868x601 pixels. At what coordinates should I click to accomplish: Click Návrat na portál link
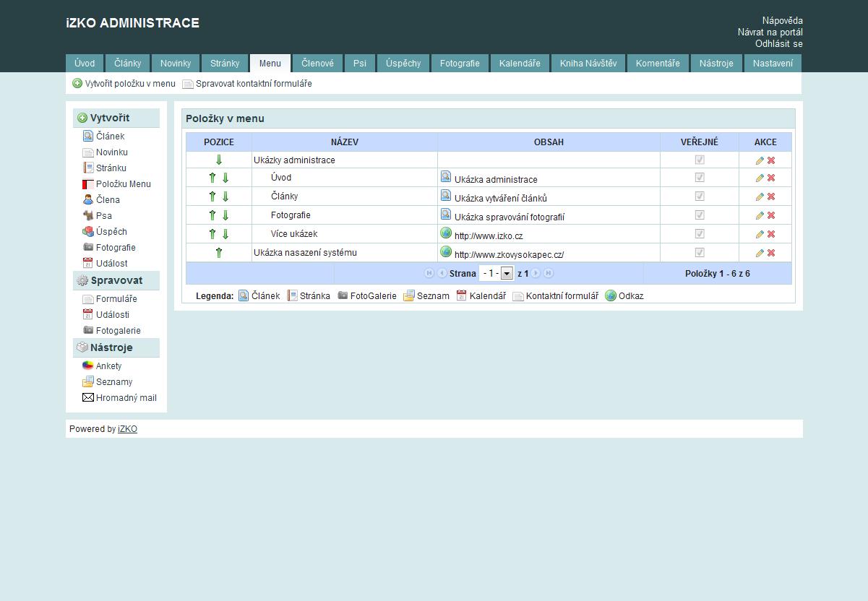click(x=770, y=32)
